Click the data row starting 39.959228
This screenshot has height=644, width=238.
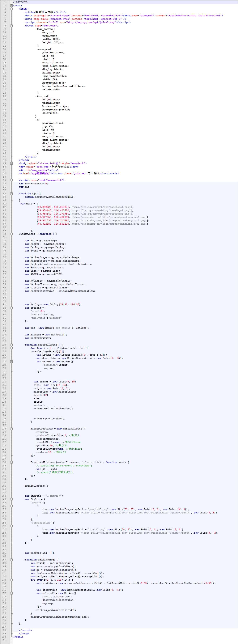point(85,207)
